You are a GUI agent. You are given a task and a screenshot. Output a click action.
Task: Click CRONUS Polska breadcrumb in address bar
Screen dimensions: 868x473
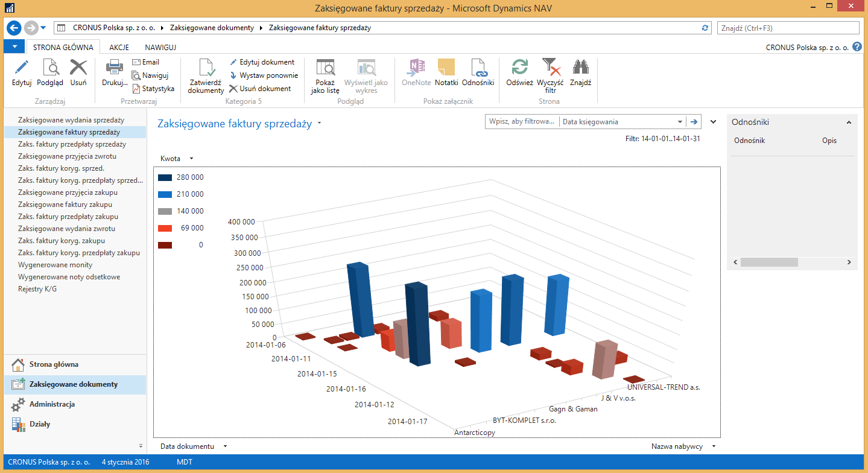[113, 28]
